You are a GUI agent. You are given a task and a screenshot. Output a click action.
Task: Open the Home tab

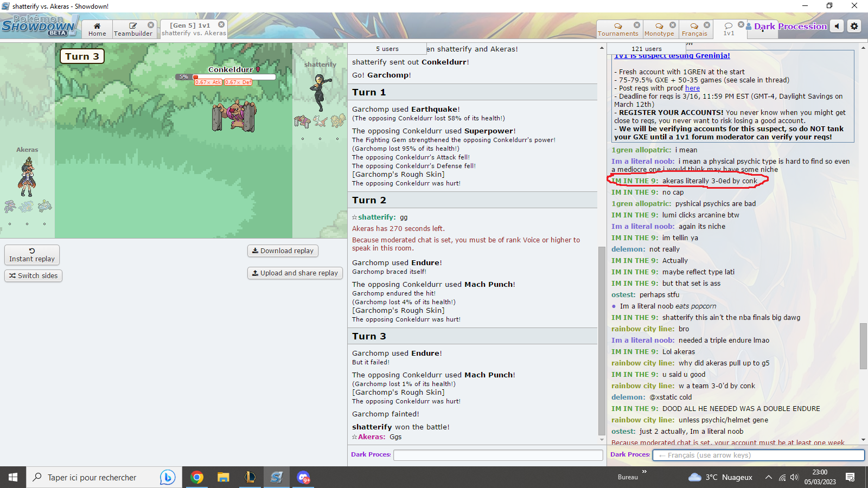pos(97,29)
